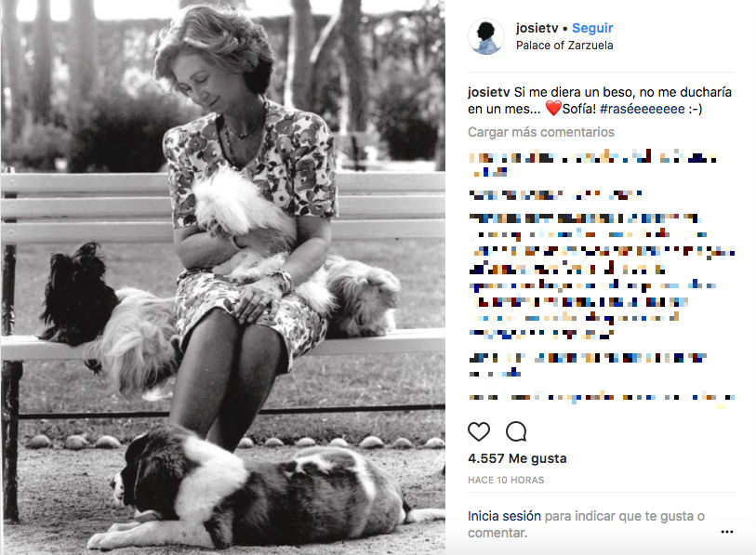Image resolution: width=756 pixels, height=555 pixels.
Task: Open the three-dot more options menu
Action: [726, 532]
